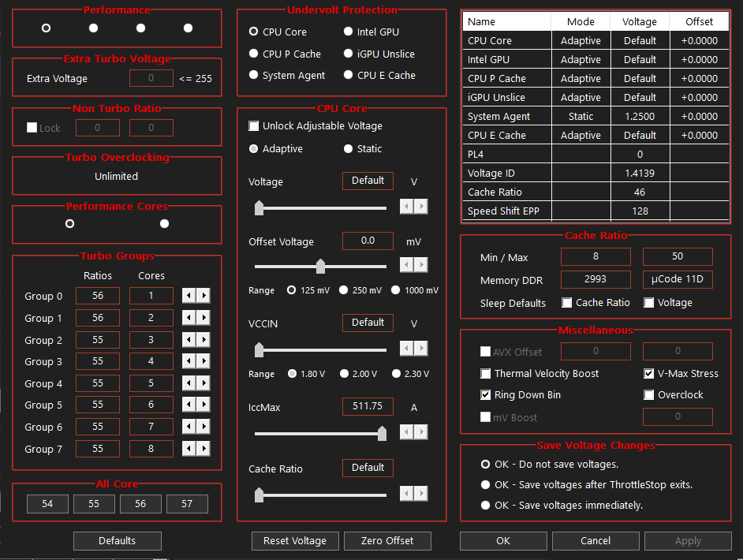
Task: Click Zero Offset button
Action: (x=387, y=540)
